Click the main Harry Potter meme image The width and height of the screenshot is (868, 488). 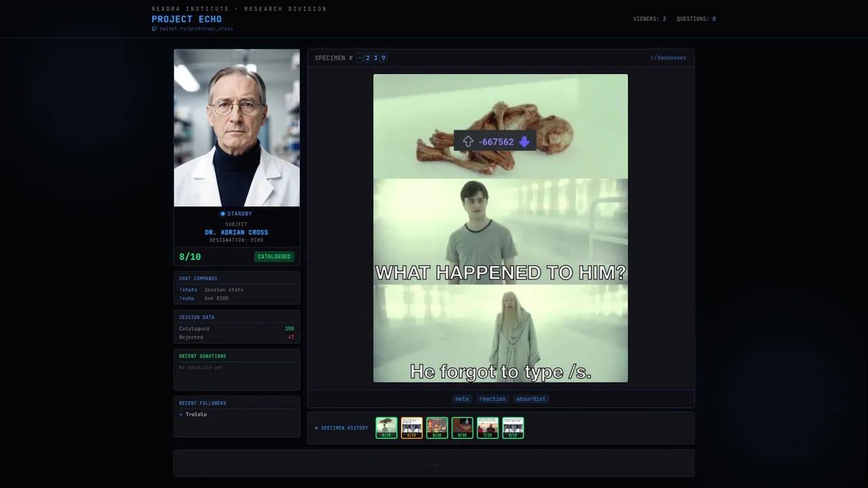point(500,228)
